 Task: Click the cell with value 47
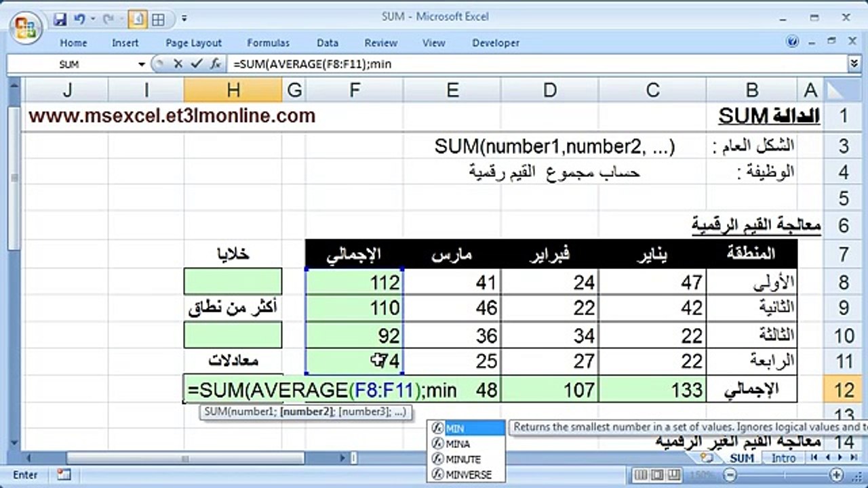point(652,281)
